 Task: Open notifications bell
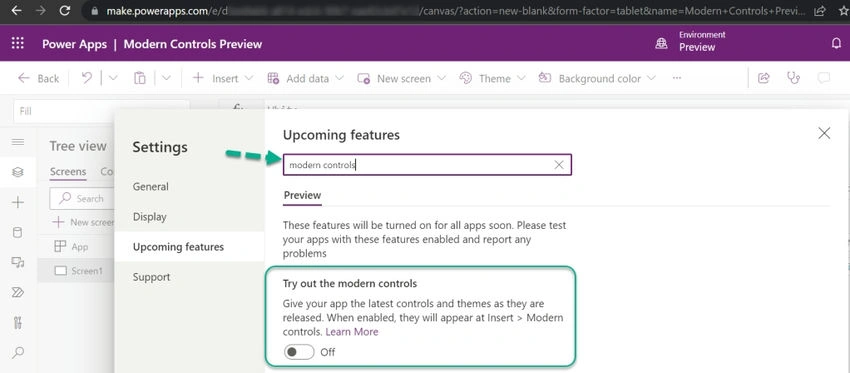836,43
